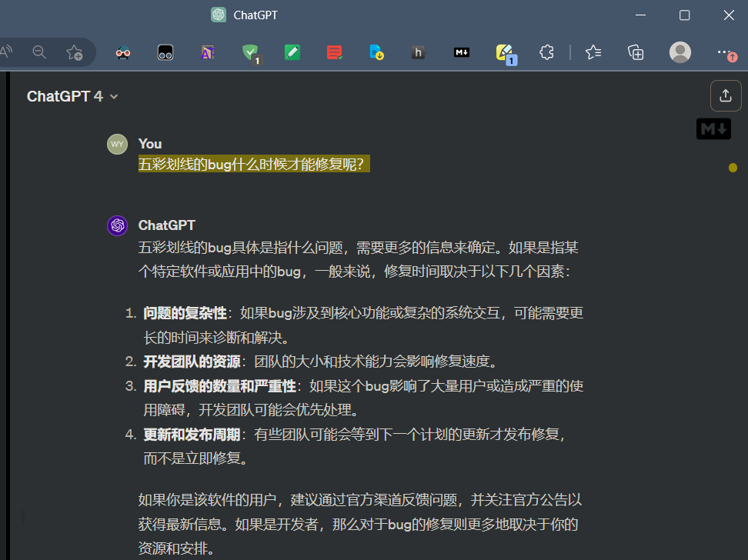The width and height of the screenshot is (748, 560).
Task: Click the bold text '问题的复杂性'
Action: point(185,313)
